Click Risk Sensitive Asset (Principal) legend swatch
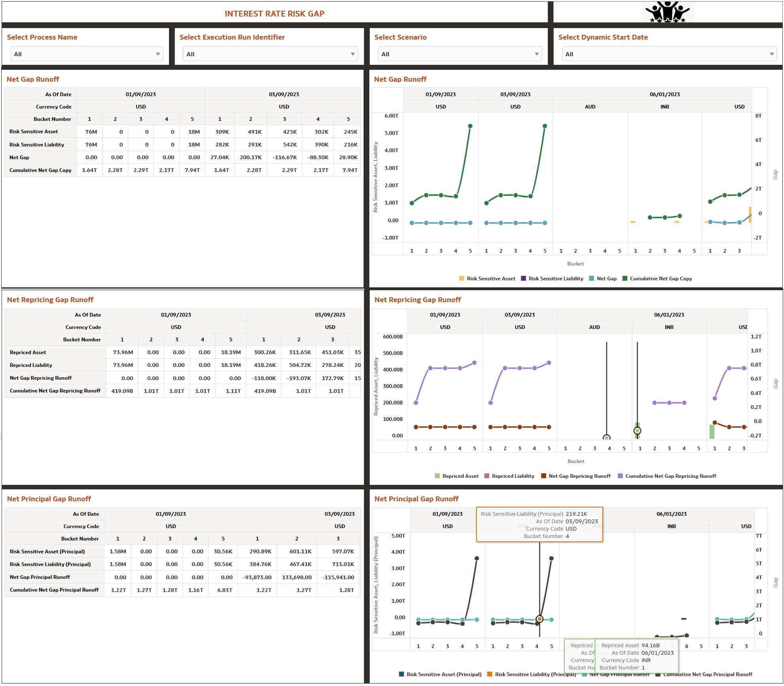Screen dimensions: 784x686 click(402, 674)
